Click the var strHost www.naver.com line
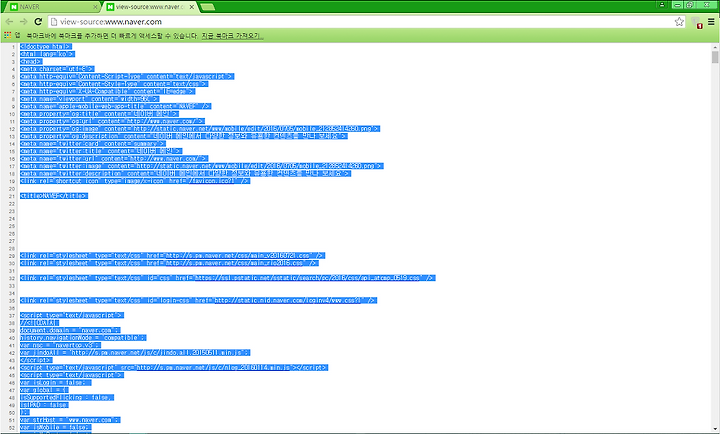 click(x=70, y=420)
